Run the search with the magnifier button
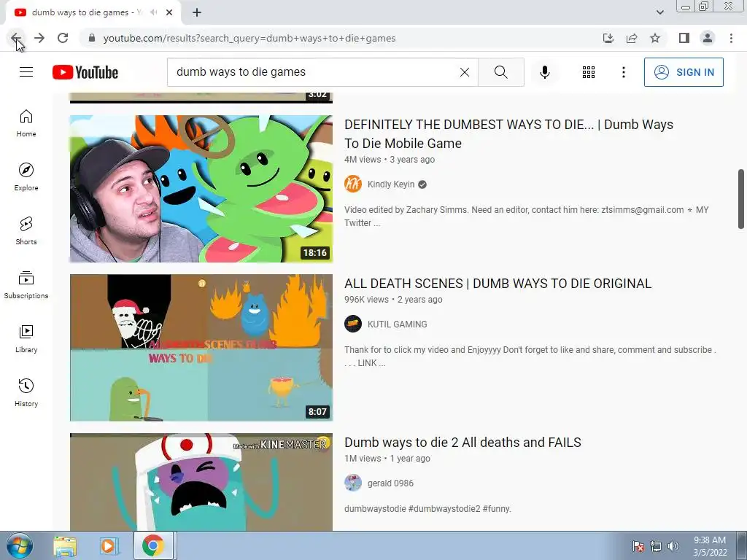747x560 pixels. click(500, 72)
